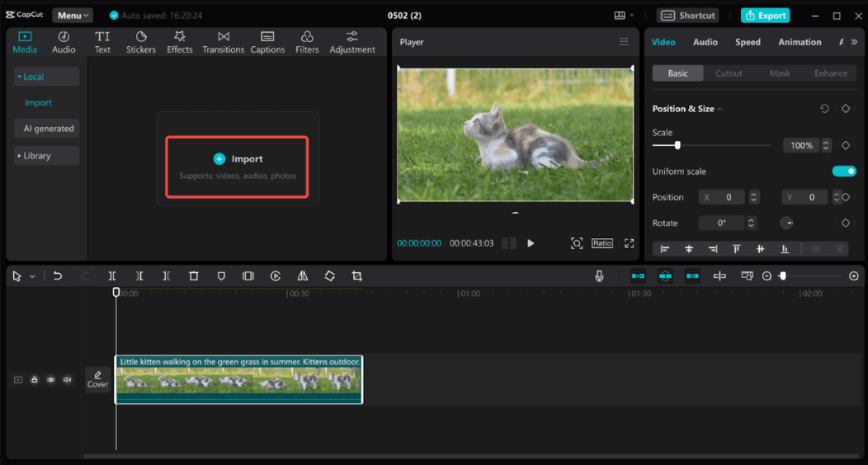This screenshot has height=465, width=868.
Task: Delete the selected clip
Action: pyautogui.click(x=194, y=276)
